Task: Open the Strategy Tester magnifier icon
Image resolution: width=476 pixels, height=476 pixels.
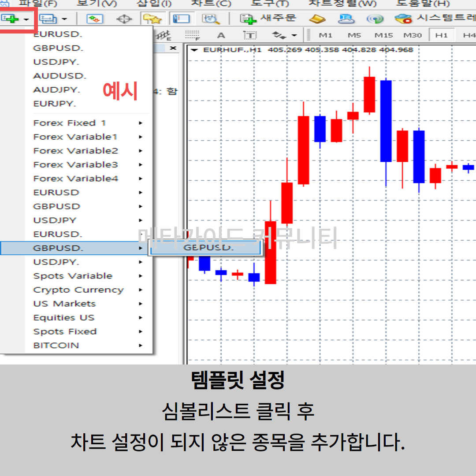Action: click(210, 19)
